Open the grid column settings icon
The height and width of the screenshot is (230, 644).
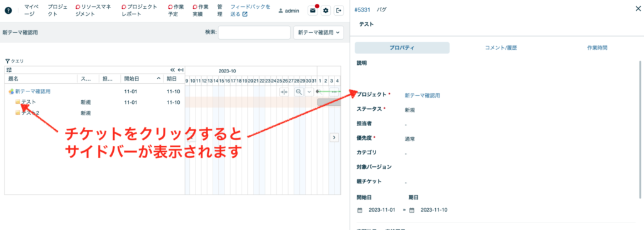pyautogui.click(x=9, y=70)
